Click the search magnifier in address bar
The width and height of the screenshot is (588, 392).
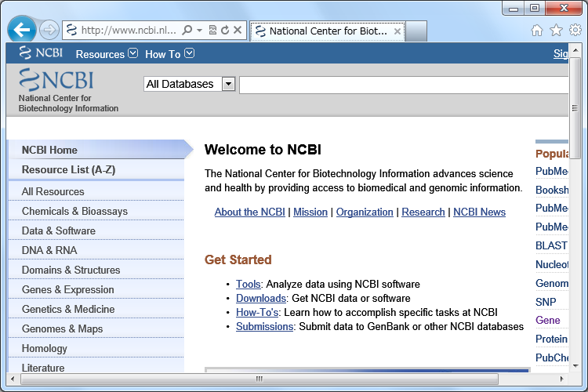187,30
